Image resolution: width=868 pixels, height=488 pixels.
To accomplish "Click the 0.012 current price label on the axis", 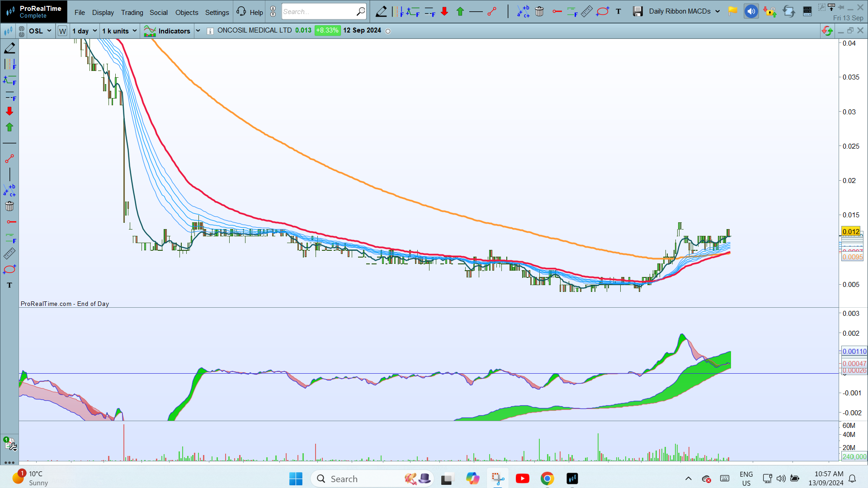I will (x=851, y=231).
